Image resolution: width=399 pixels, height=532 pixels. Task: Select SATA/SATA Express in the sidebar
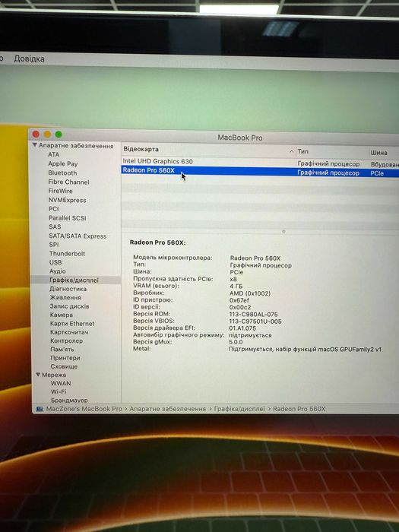pyautogui.click(x=78, y=236)
